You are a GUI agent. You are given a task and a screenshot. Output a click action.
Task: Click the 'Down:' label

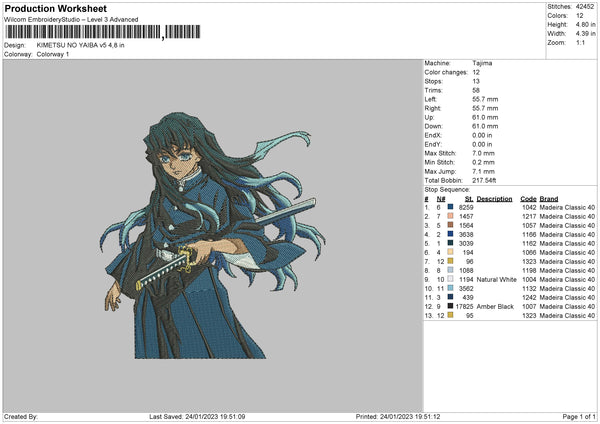point(433,126)
